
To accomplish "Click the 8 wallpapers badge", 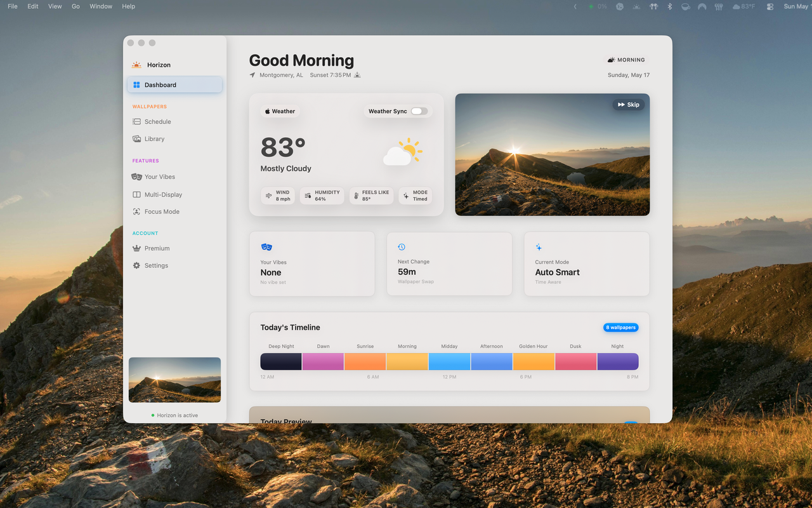I will click(x=620, y=328).
